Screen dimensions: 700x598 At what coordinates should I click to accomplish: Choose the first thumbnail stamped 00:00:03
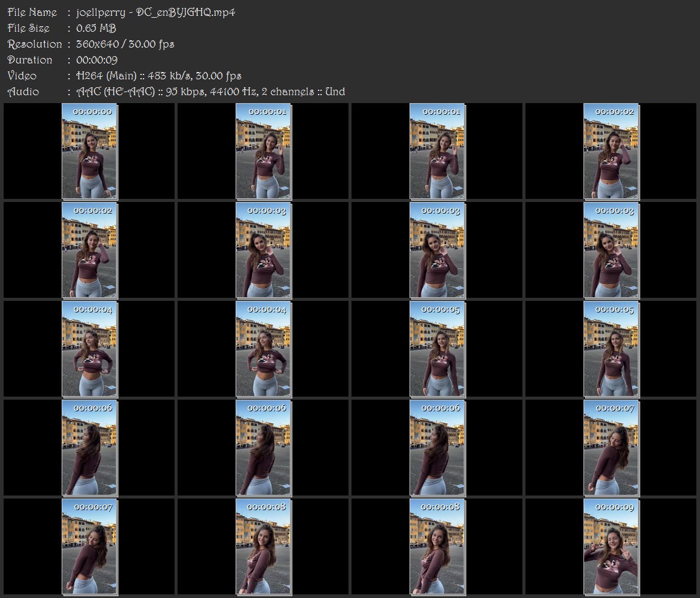coord(264,250)
